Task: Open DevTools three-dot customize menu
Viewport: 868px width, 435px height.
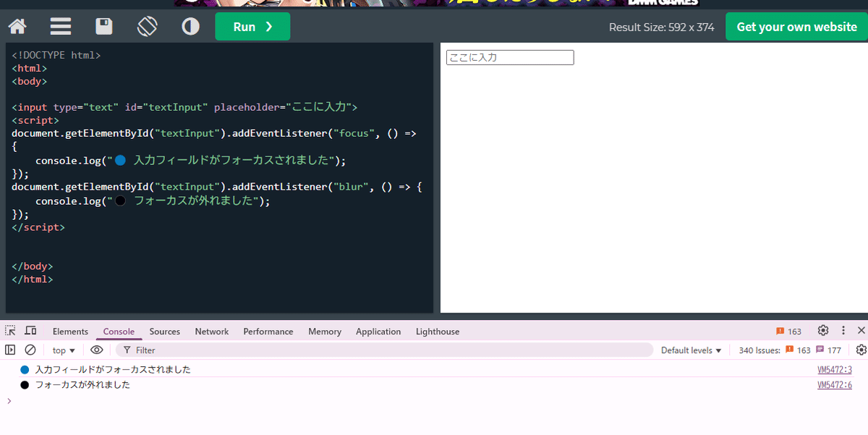Action: 843,331
